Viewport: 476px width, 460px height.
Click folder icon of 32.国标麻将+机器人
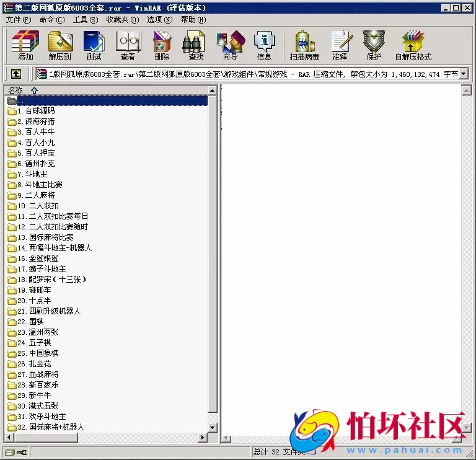point(12,427)
